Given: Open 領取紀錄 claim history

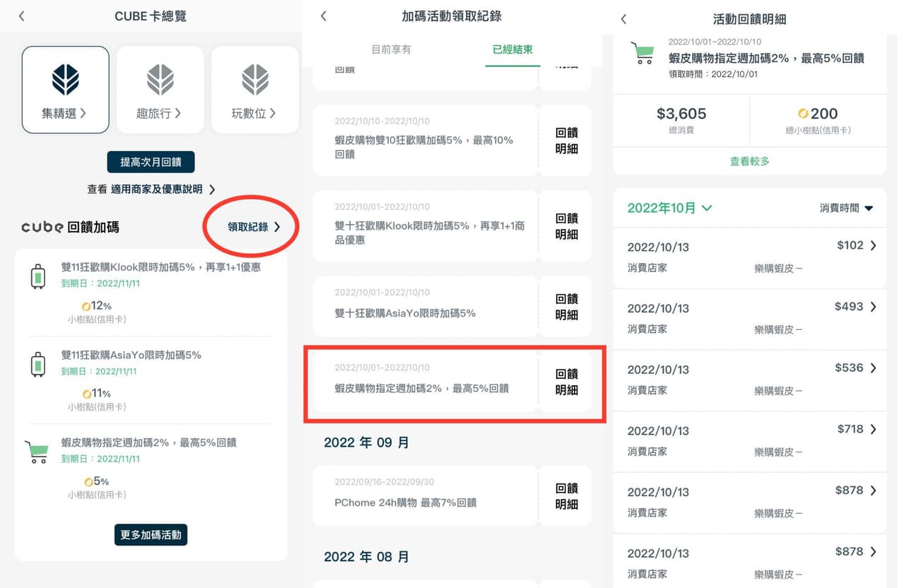Looking at the screenshot, I should 254,227.
